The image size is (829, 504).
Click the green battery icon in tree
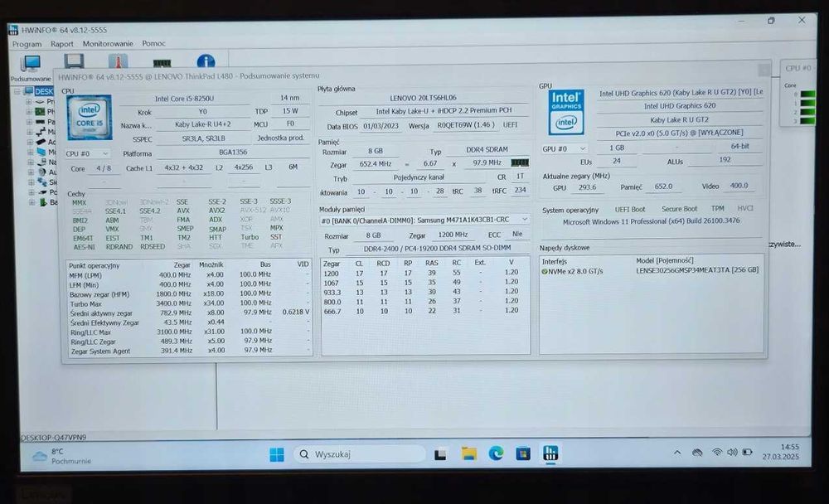point(43,202)
